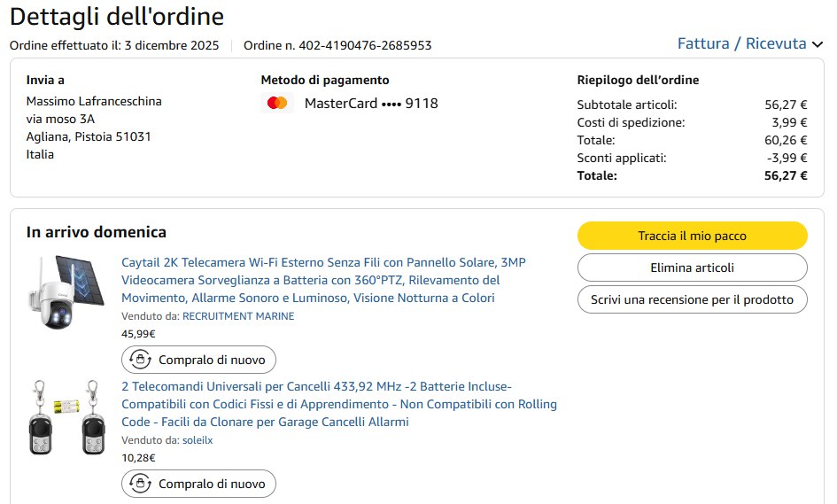Click the recipient name Massimo Lafranceschina
The image size is (837, 504).
tap(94, 101)
